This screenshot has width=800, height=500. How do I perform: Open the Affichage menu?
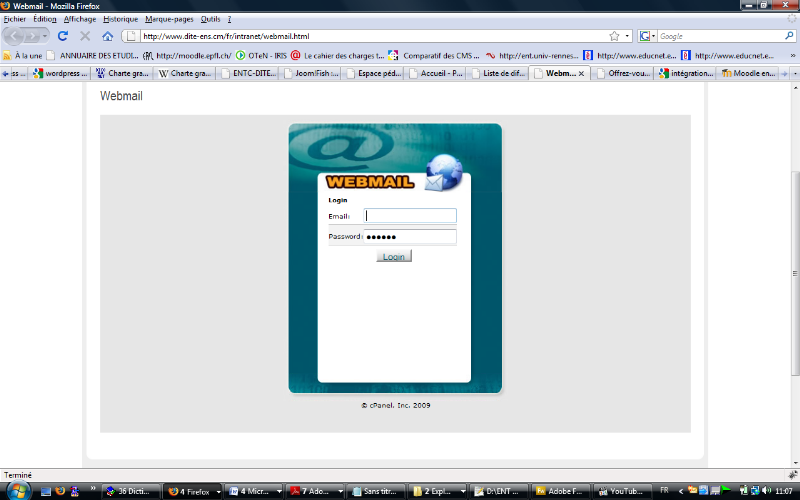(80, 19)
